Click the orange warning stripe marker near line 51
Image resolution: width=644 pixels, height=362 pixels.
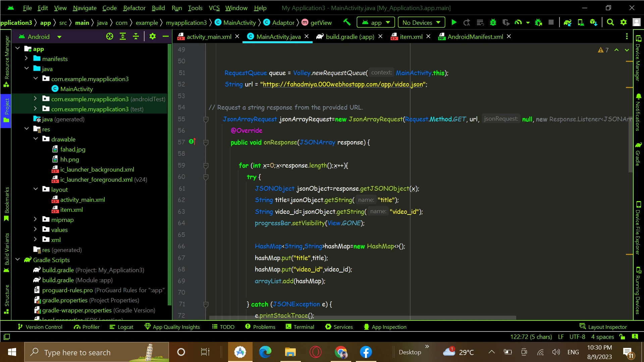(x=629, y=61)
